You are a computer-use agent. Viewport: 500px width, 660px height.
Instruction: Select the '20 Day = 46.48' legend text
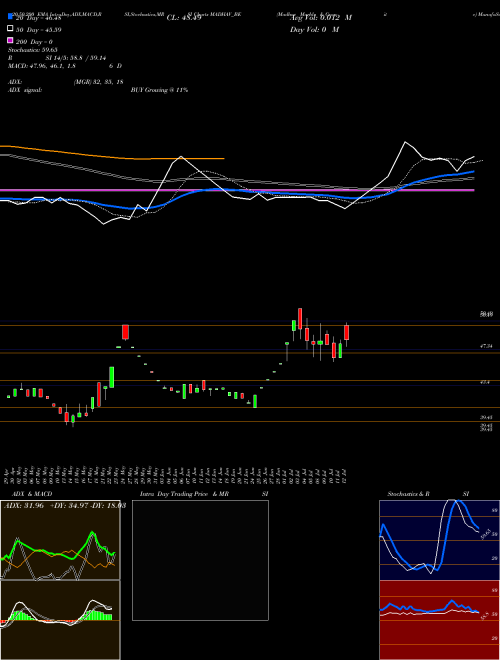click(x=38, y=18)
